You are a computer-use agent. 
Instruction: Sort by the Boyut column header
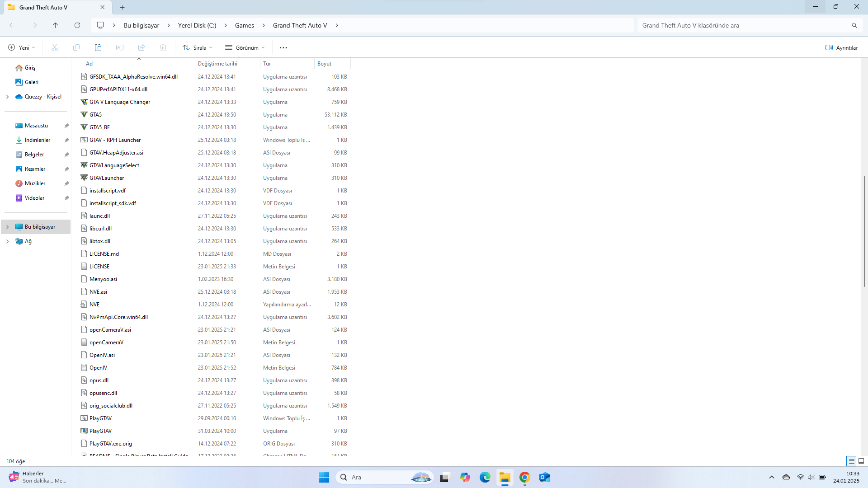(324, 64)
